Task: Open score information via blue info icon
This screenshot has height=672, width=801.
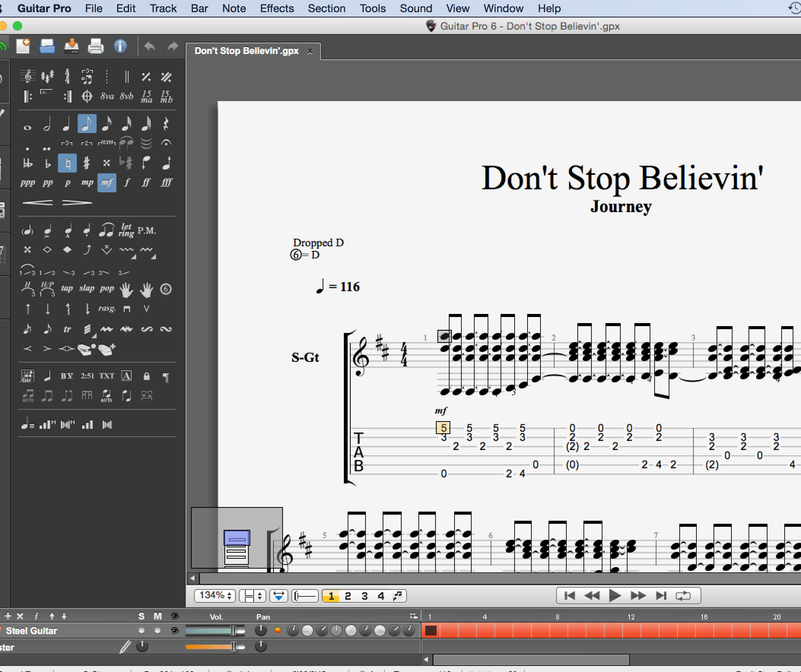Action: click(x=120, y=46)
